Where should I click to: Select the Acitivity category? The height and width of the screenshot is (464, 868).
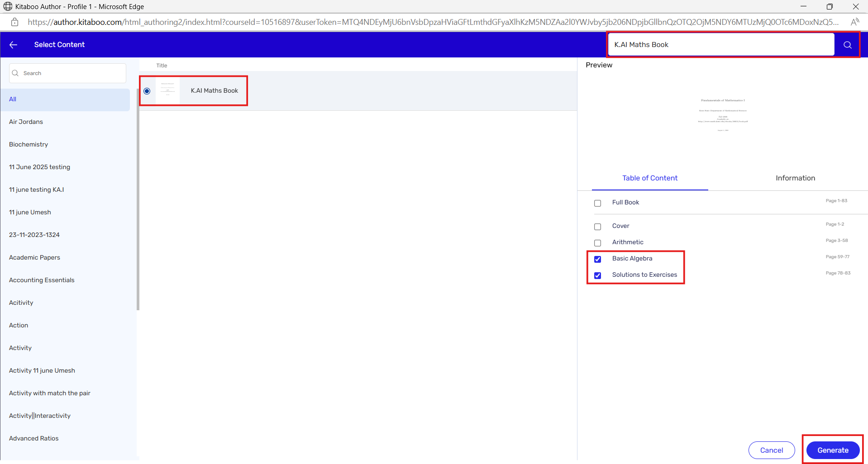coord(65,303)
